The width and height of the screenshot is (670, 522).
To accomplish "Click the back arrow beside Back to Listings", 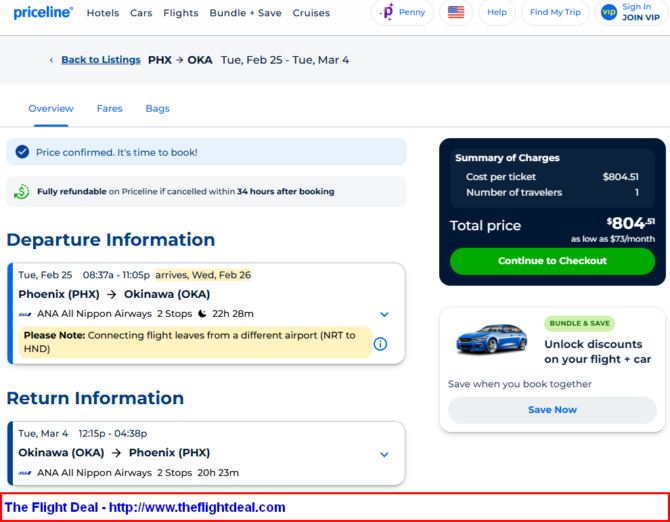I will 51,60.
